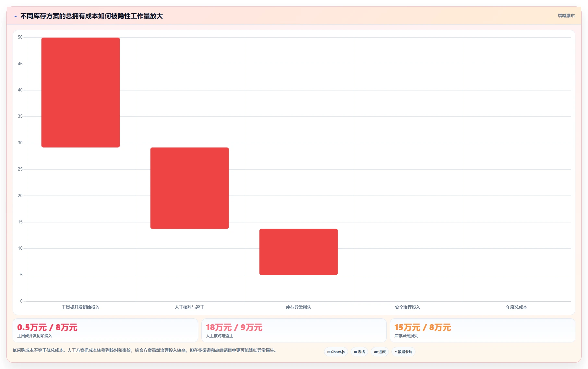588x369 pixels.
Task: Click the x-axis label 人工核对与返工
Action: pos(189,307)
